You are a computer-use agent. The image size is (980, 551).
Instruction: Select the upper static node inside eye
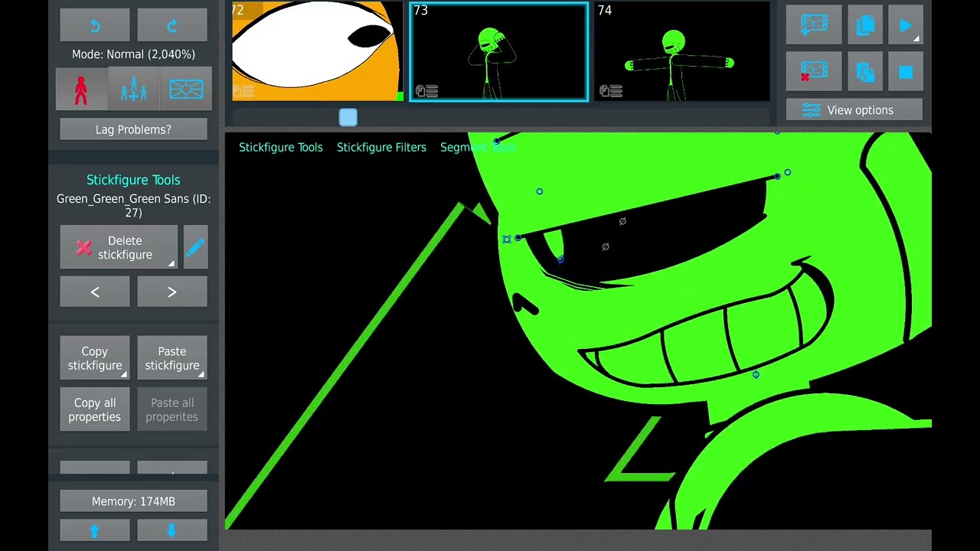622,221
